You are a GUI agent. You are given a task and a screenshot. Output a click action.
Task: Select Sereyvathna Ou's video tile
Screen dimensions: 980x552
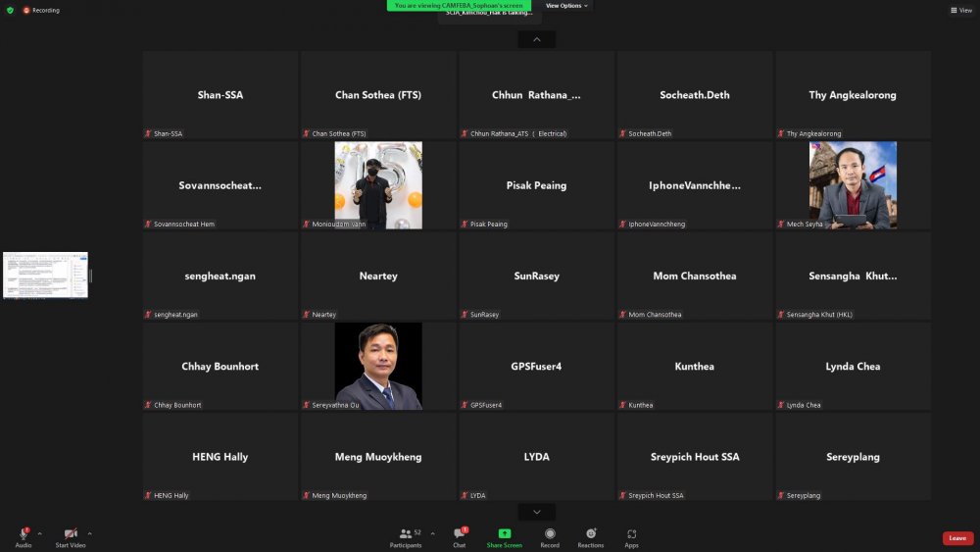click(378, 366)
